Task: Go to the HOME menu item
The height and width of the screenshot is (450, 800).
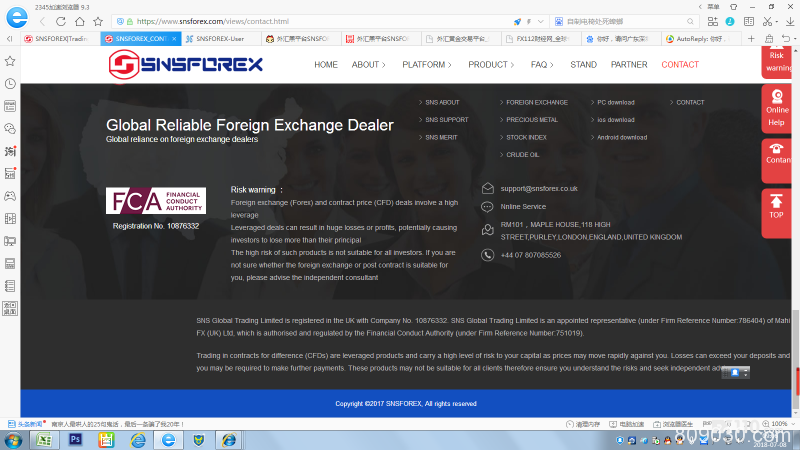Action: coord(326,65)
